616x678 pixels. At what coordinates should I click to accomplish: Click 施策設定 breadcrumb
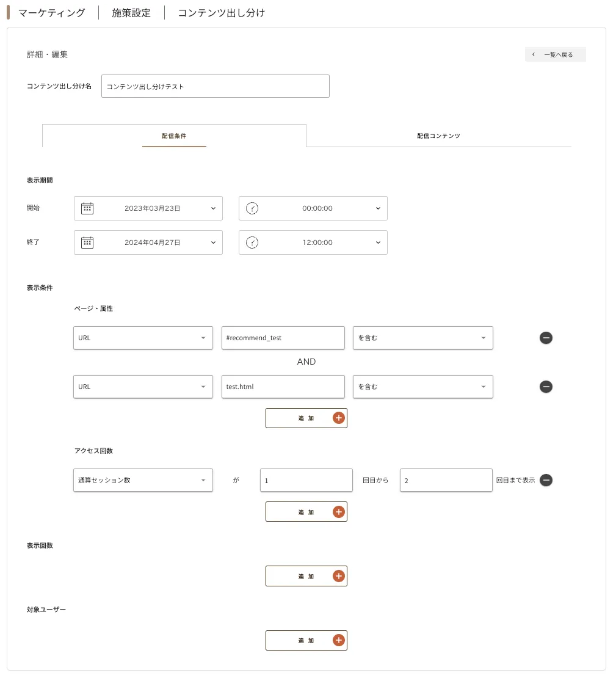coord(131,13)
